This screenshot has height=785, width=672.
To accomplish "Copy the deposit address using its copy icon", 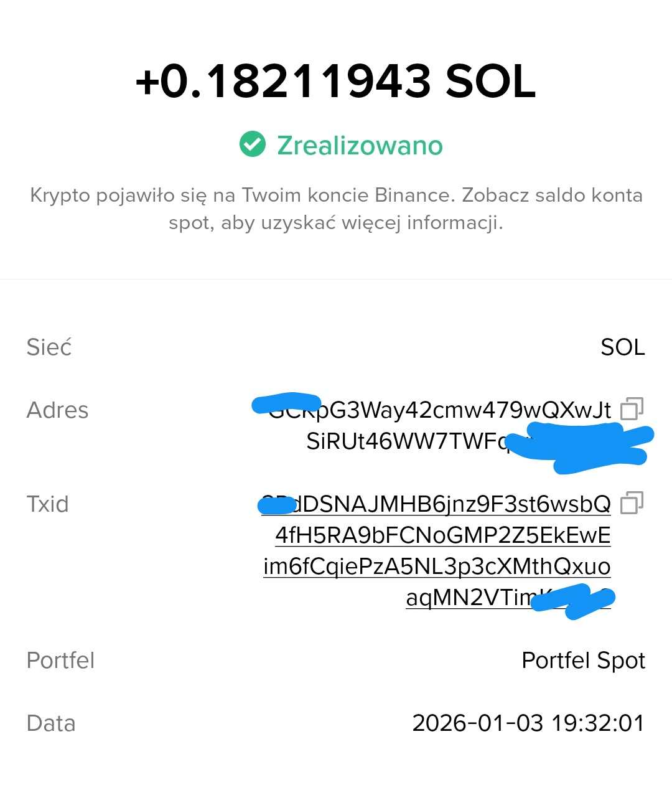I will point(632,409).
